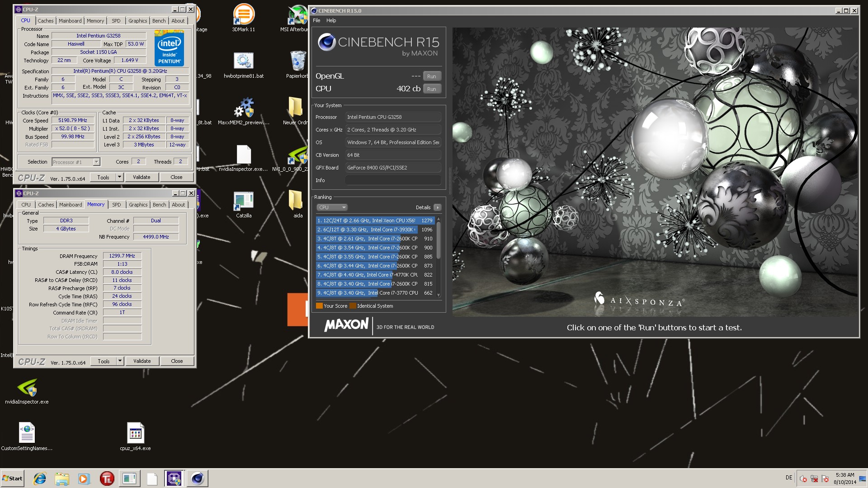This screenshot has width=868, height=488.
Task: Select the Neuer Ordner folder icon
Action: [296, 111]
